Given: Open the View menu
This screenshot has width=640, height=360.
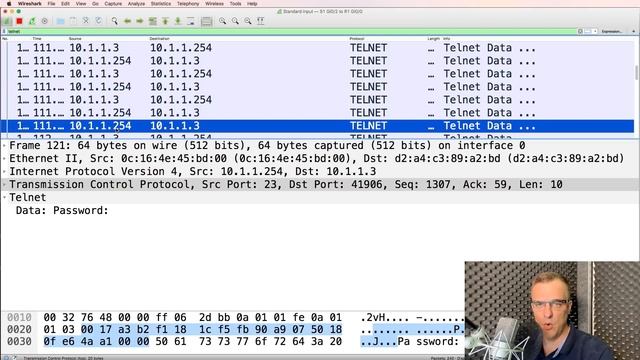Looking at the screenshot, I should pos(81,3).
